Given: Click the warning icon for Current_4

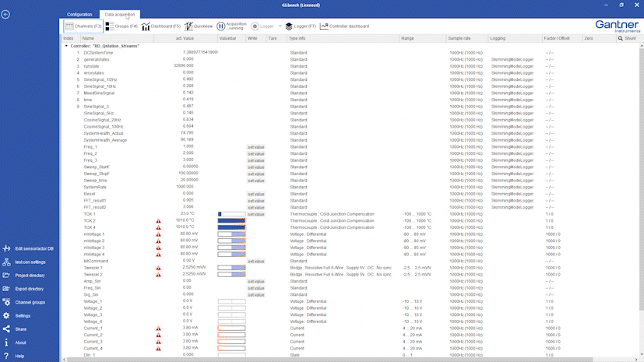Looking at the screenshot, I should pyautogui.click(x=159, y=349).
